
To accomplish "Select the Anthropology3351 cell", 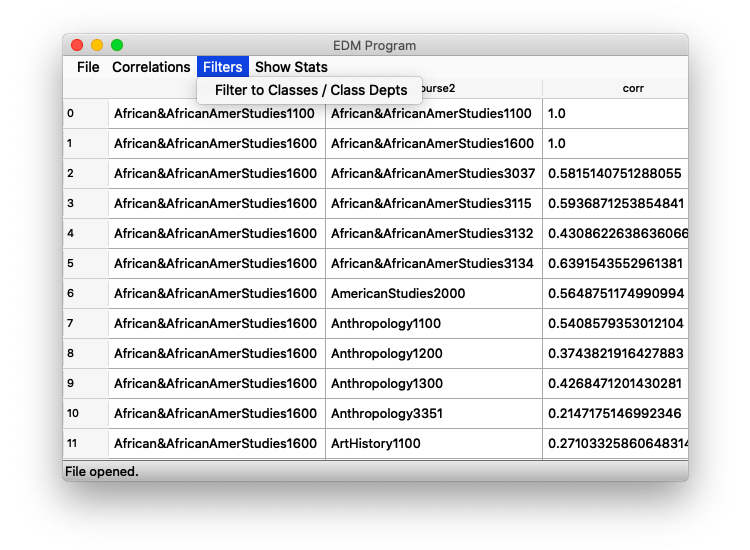I will point(386,414).
